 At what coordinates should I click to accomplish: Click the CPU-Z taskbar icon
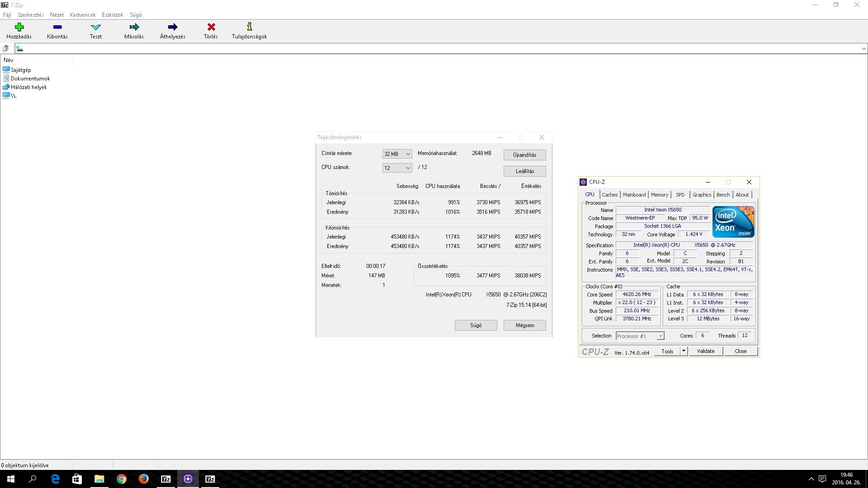[188, 479]
